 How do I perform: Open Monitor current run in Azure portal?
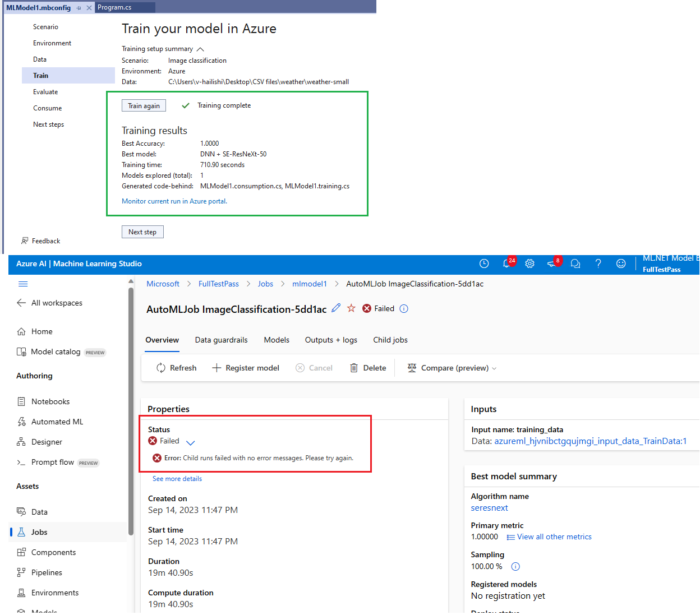coord(174,201)
